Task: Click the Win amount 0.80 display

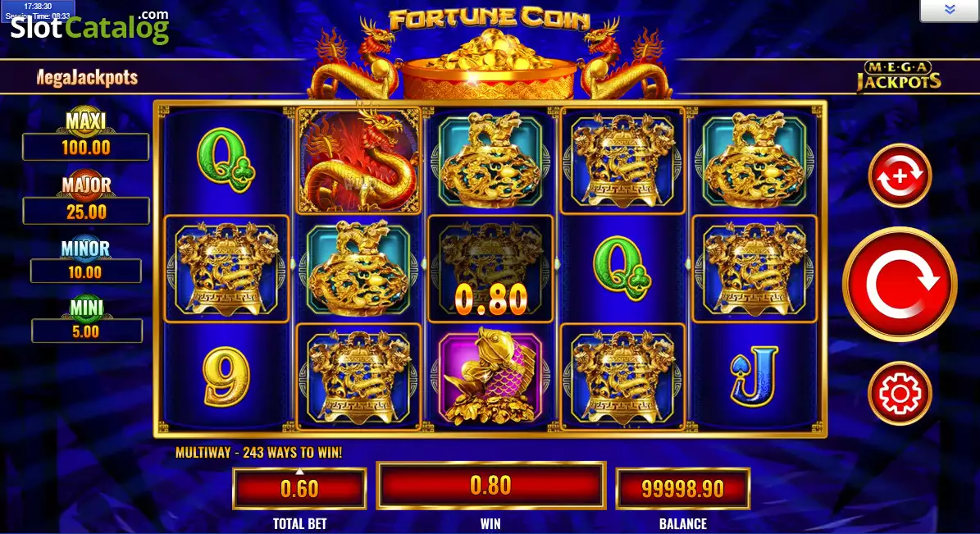Action: [x=490, y=486]
